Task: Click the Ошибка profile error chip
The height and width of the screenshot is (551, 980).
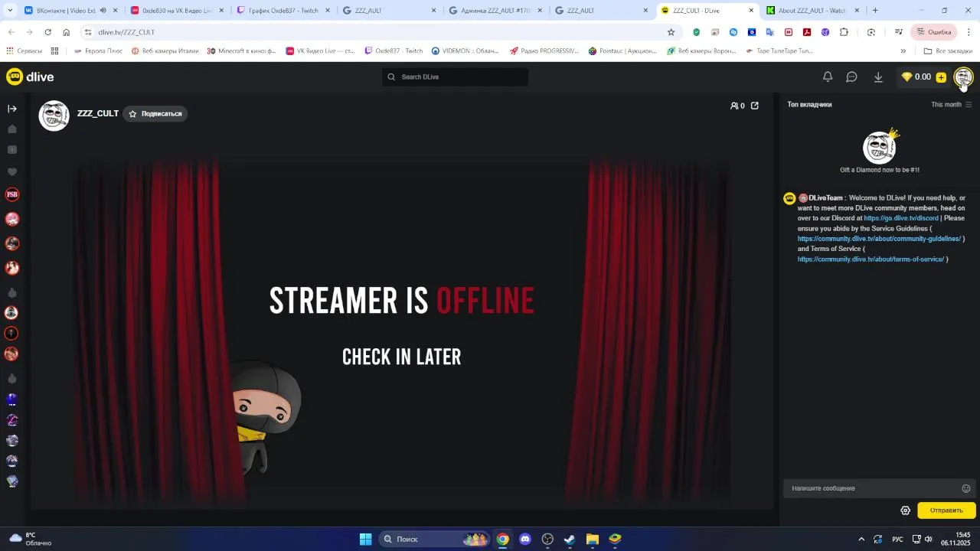Action: click(x=933, y=32)
